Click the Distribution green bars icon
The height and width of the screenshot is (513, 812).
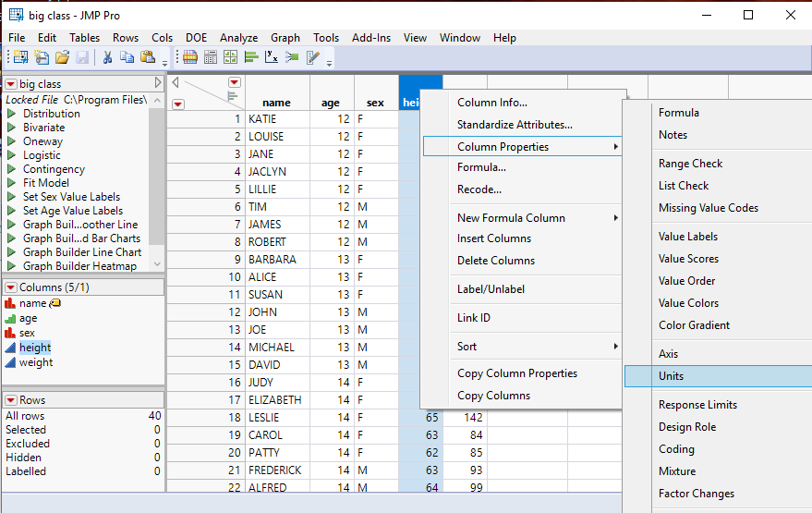[x=251, y=57]
